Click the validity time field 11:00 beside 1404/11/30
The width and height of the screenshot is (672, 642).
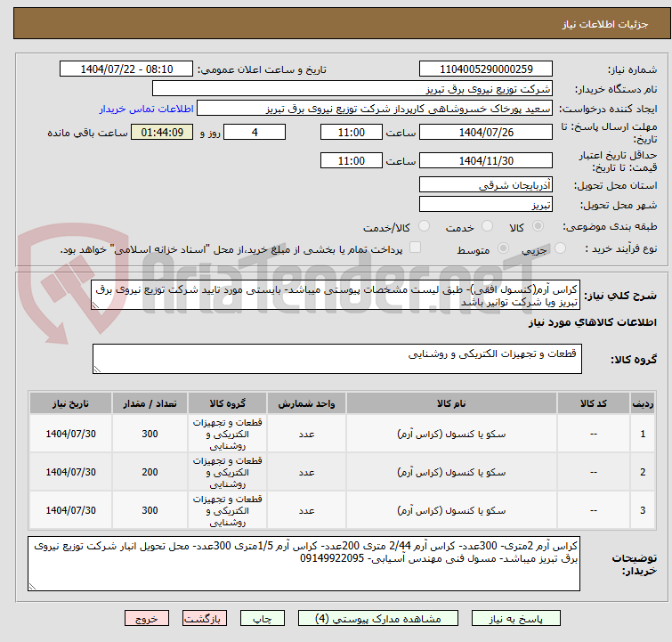[x=351, y=160]
